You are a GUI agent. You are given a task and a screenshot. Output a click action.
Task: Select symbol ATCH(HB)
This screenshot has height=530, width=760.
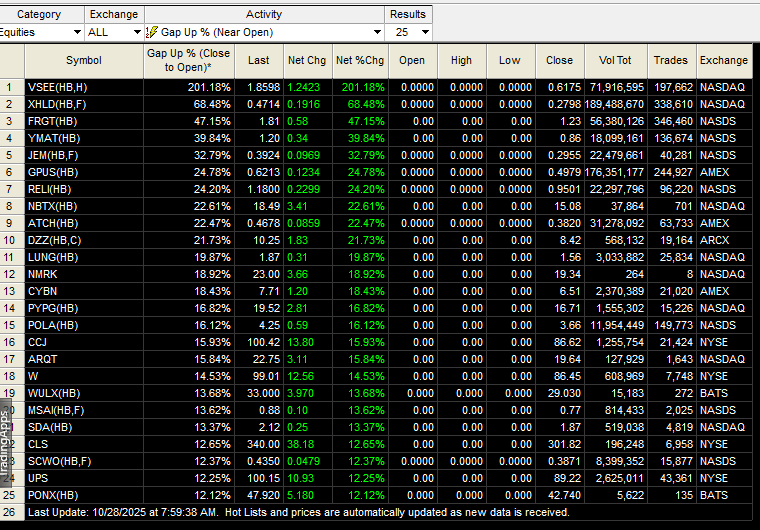53,223
